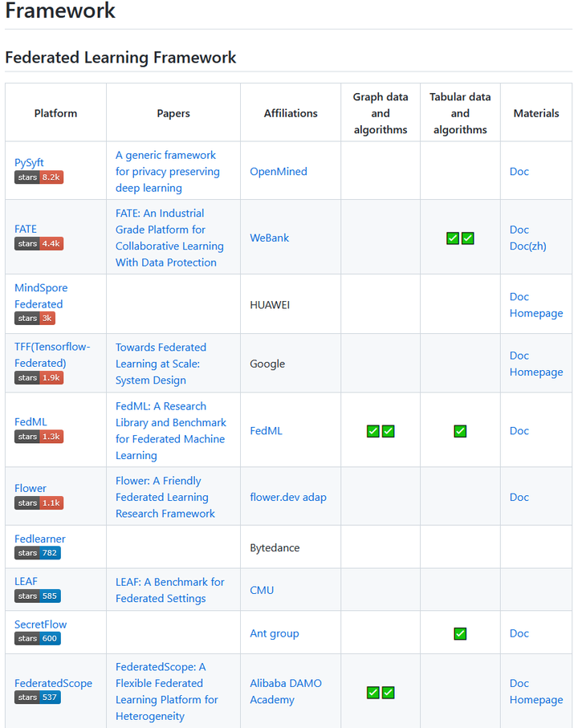Click the FedML stars 1.3k badge
Screen dimensions: 578x728
39,437
